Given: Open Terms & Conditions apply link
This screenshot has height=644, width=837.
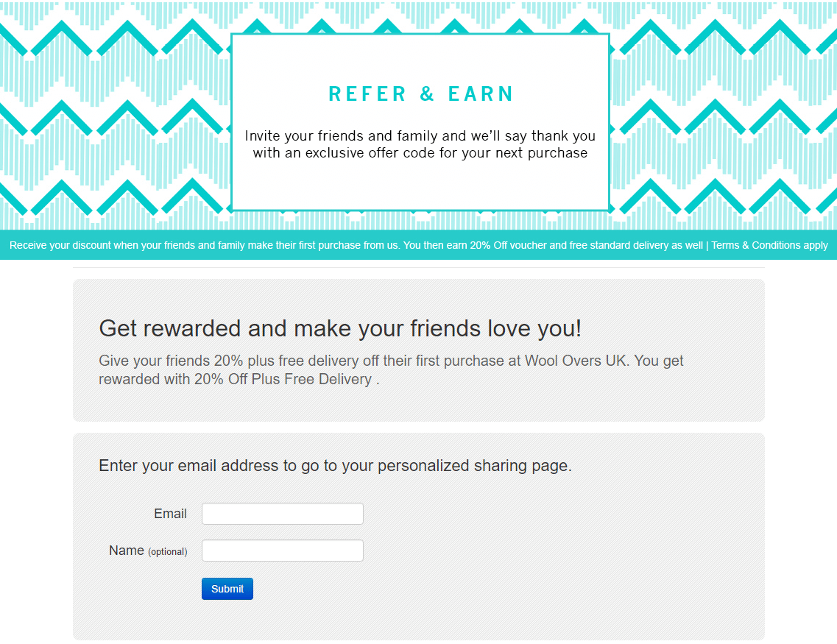Looking at the screenshot, I should tap(769, 245).
